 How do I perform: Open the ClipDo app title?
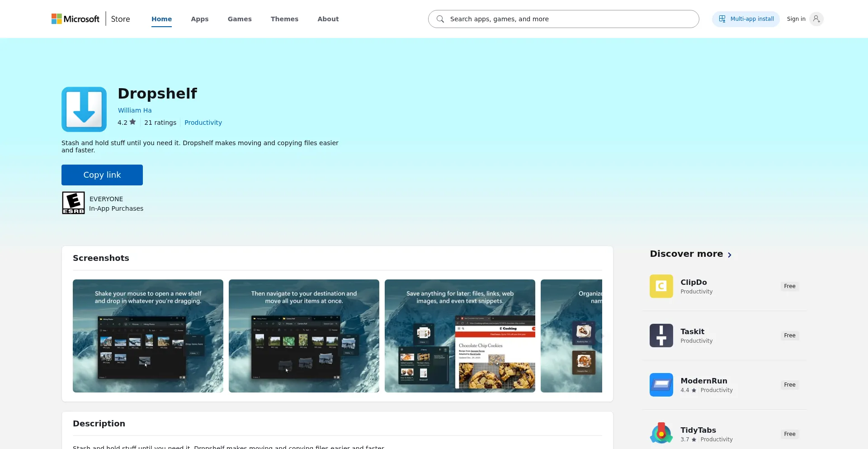[x=693, y=282]
